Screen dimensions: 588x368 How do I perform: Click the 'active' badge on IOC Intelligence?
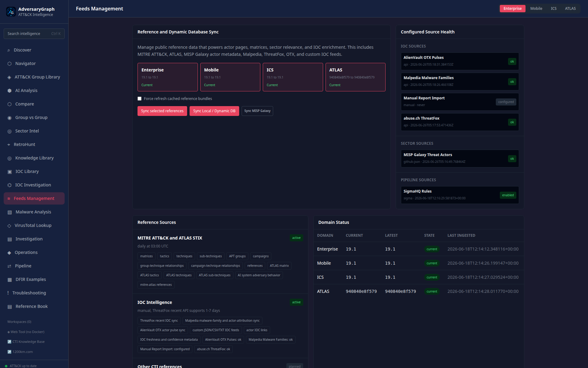(x=296, y=302)
